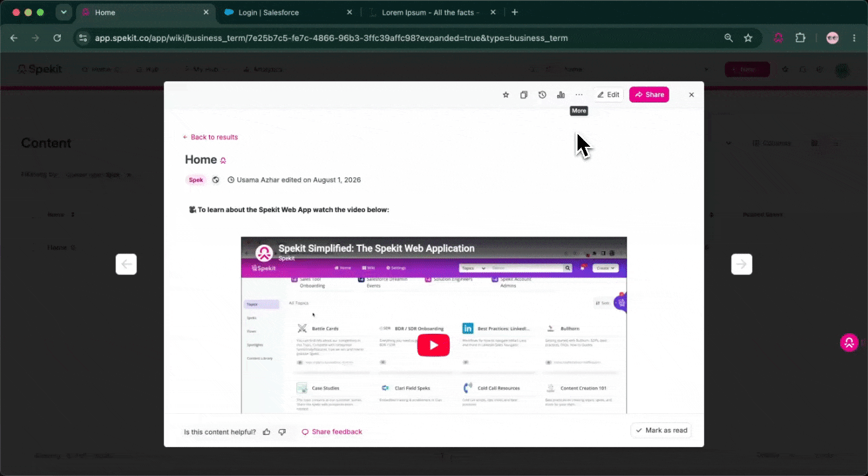Viewport: 868px width, 476px height.
Task: Open the Extensions puzzle icon
Action: pyautogui.click(x=800, y=38)
